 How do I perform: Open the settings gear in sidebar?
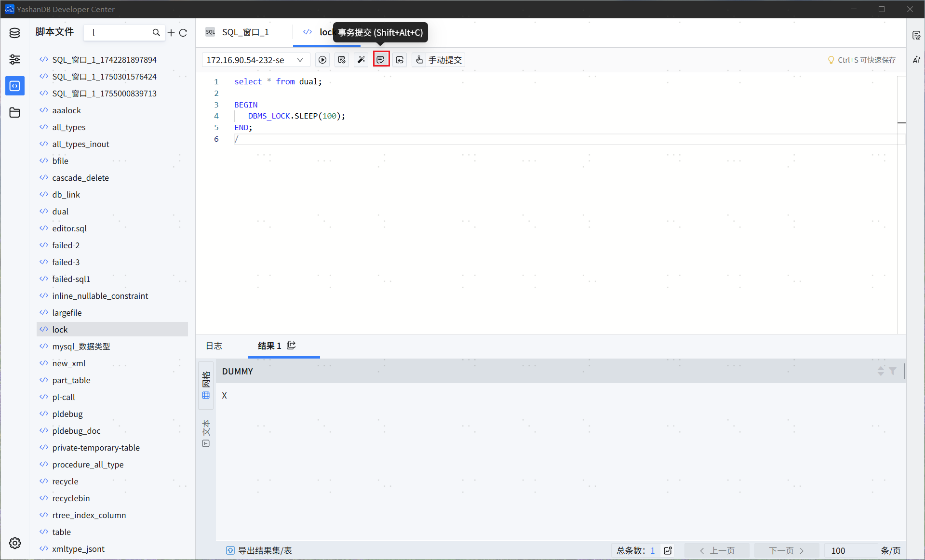click(14, 543)
